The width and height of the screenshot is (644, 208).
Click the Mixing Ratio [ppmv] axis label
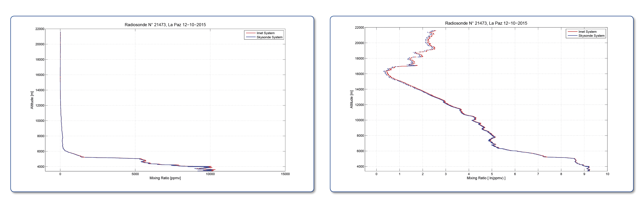click(165, 178)
